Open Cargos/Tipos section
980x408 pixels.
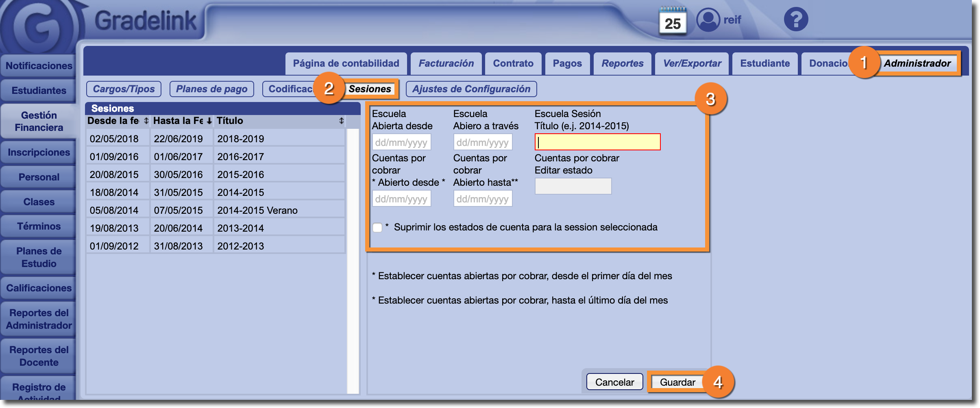tap(124, 89)
